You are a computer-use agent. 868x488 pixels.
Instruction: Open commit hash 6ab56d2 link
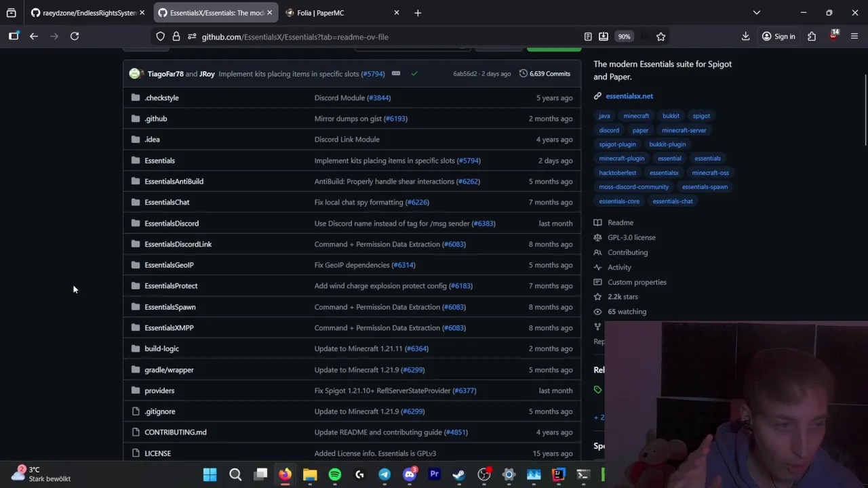465,74
